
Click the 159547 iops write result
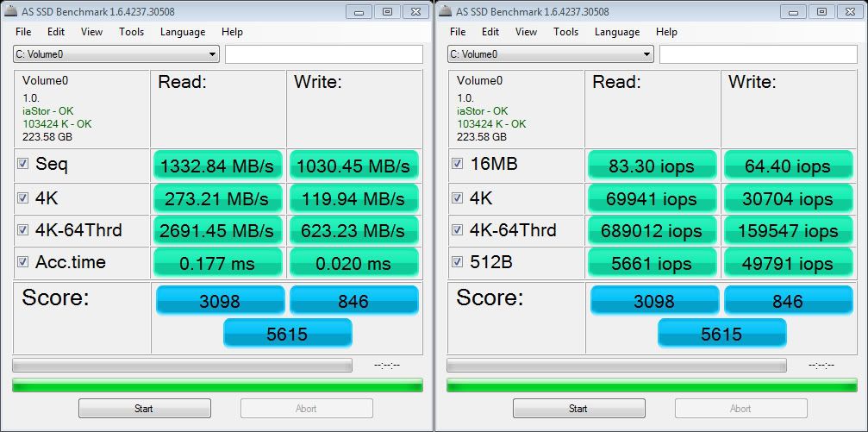(789, 230)
